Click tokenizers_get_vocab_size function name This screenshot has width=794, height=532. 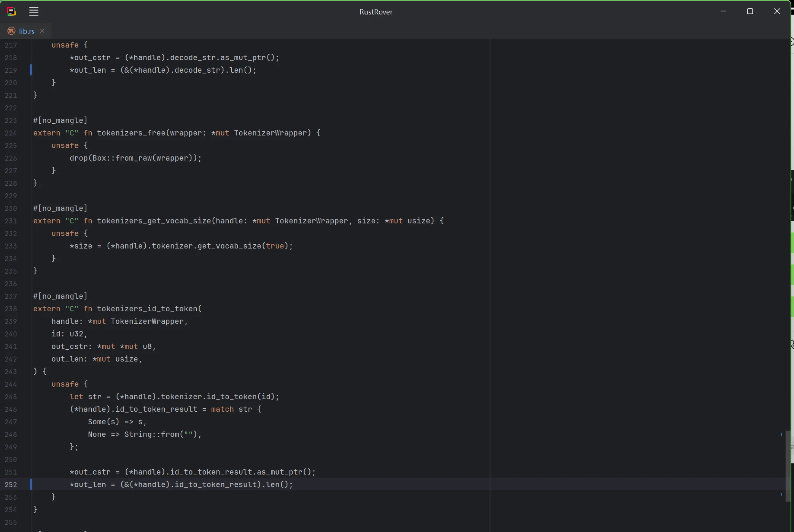[154, 221]
